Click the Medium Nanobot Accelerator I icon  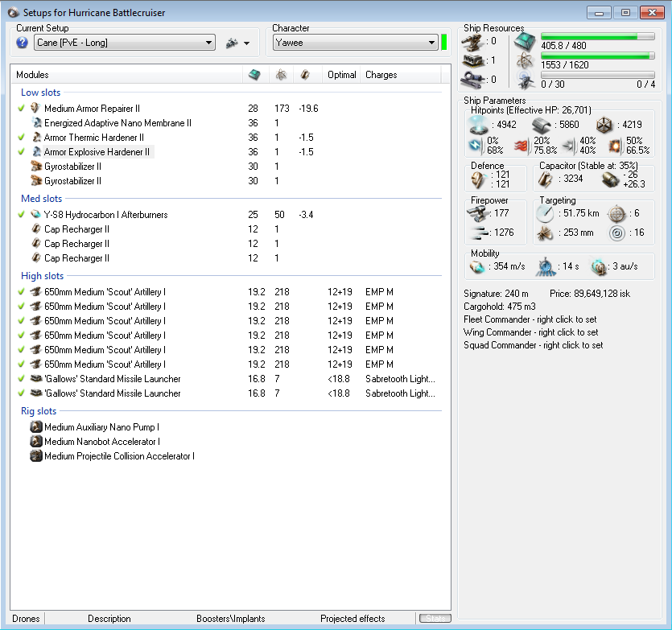click(36, 442)
